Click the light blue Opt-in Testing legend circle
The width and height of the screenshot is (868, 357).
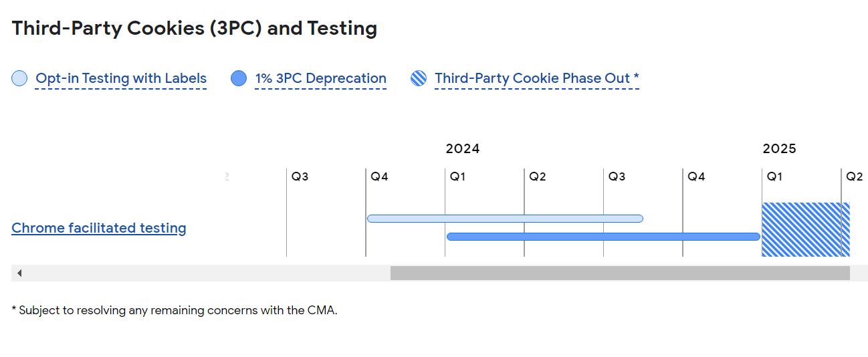(19, 79)
